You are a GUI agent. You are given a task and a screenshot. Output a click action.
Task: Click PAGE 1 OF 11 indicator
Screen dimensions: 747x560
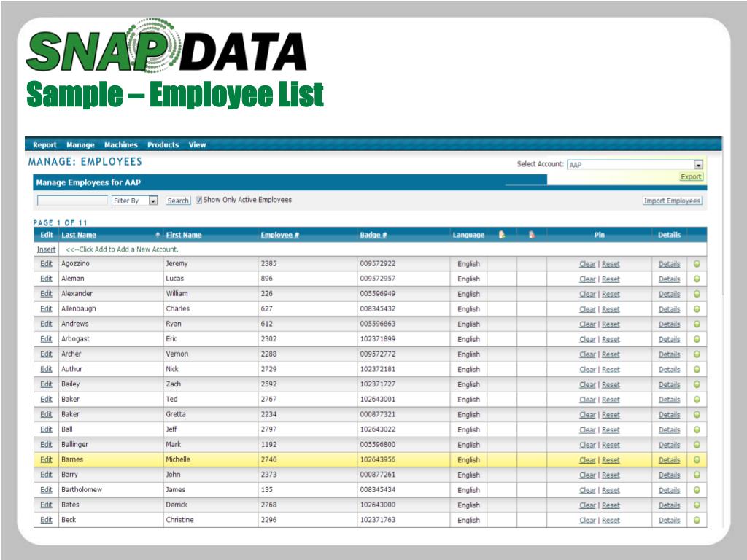point(60,223)
